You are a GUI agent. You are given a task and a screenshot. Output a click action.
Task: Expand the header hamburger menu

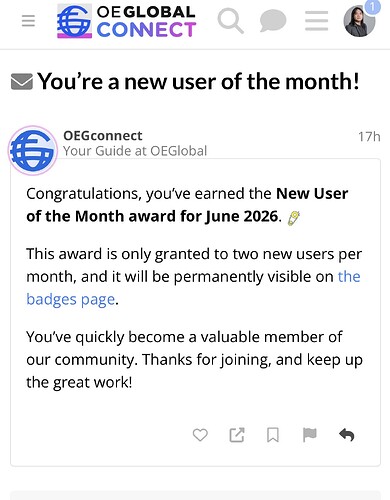(317, 21)
